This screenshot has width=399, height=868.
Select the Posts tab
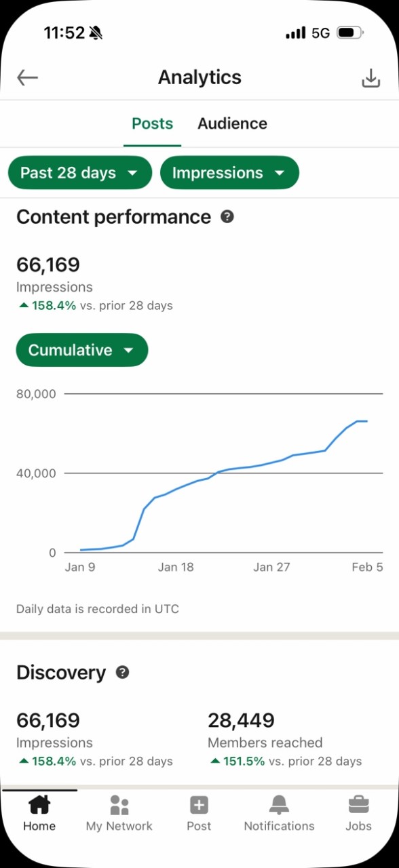152,123
